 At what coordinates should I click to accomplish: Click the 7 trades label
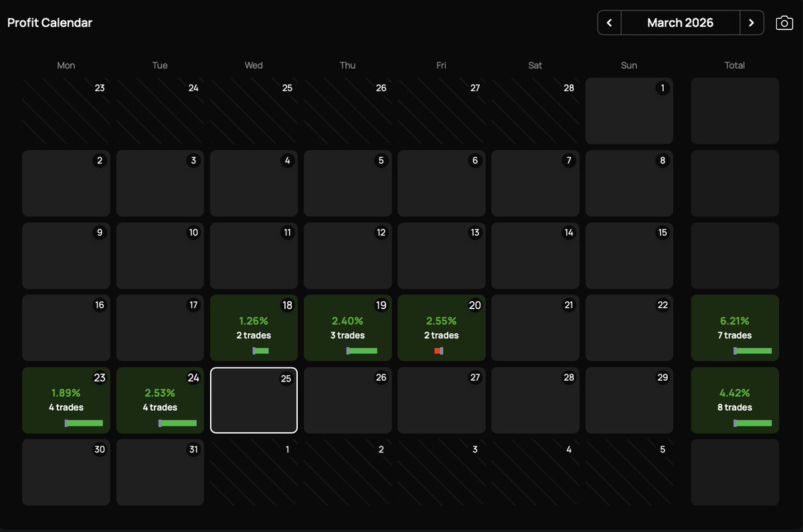click(x=735, y=335)
